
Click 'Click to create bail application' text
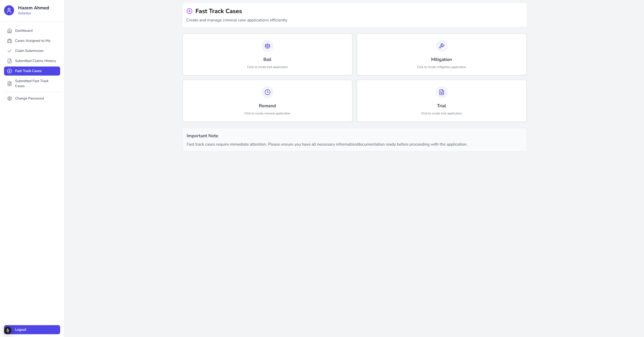pyautogui.click(x=267, y=67)
